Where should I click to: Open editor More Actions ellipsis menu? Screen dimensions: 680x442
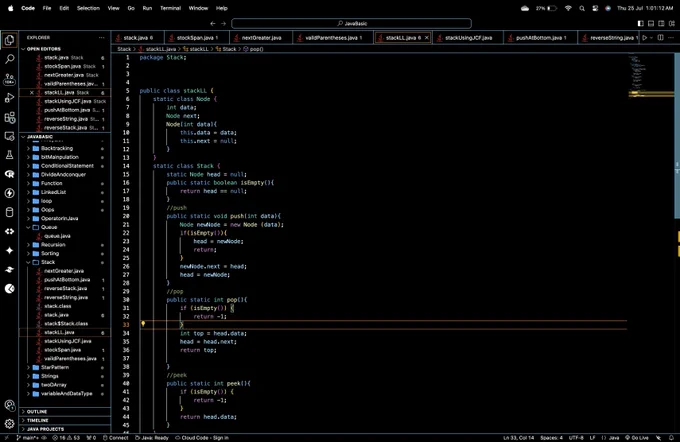tap(671, 38)
